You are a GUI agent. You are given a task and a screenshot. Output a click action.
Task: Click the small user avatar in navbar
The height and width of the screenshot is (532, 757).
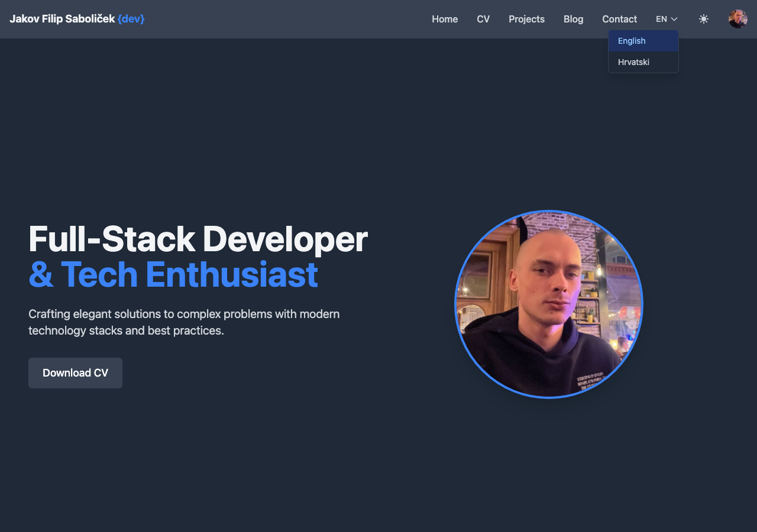coord(737,19)
